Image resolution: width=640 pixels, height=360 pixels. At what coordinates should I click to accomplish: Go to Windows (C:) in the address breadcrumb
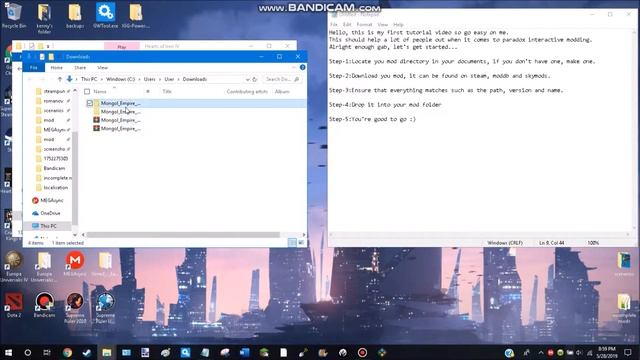pyautogui.click(x=120, y=79)
